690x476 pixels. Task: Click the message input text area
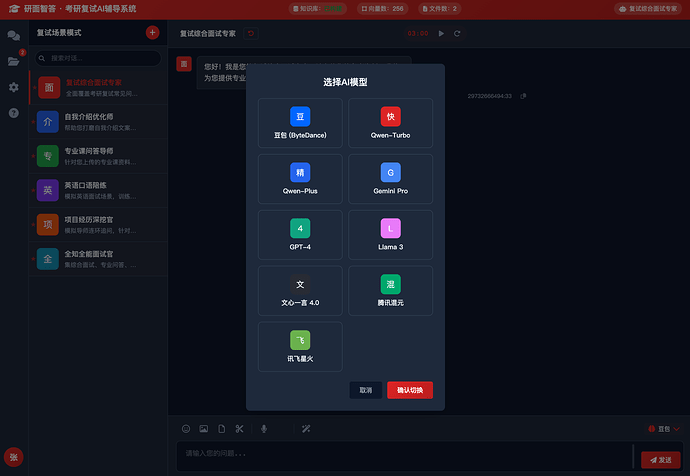404,456
